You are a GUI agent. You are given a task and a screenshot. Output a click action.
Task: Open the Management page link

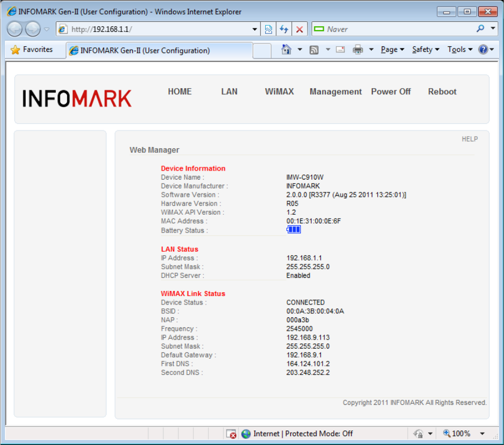click(x=335, y=91)
